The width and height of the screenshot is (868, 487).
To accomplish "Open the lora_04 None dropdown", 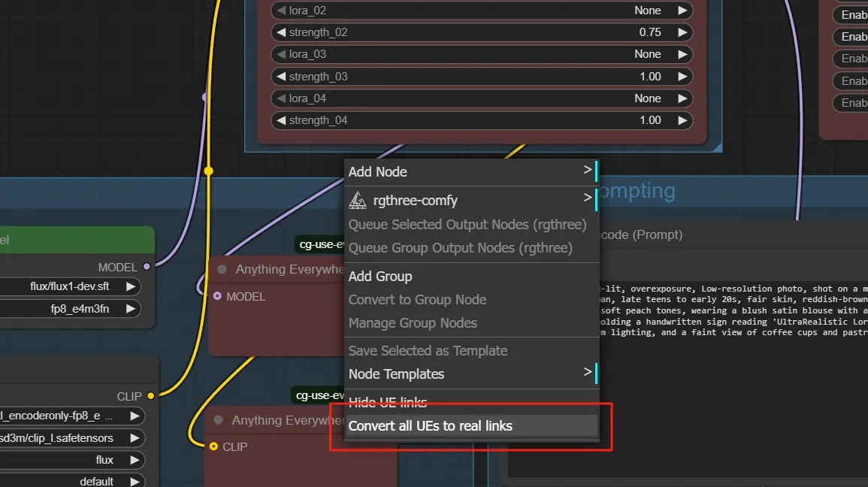I will point(482,98).
